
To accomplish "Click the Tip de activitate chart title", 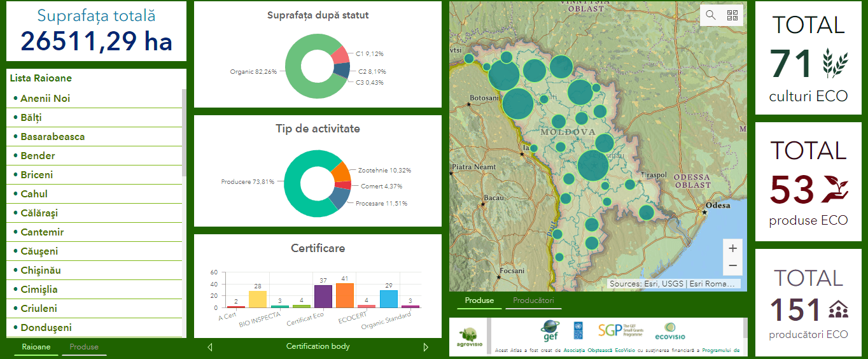I will (318, 129).
